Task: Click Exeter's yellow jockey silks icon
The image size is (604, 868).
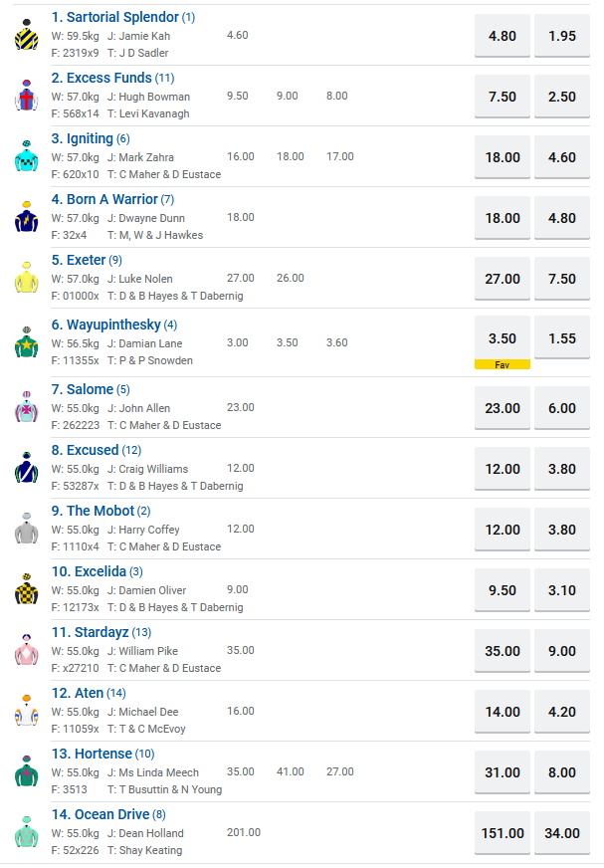Action: [x=26, y=278]
